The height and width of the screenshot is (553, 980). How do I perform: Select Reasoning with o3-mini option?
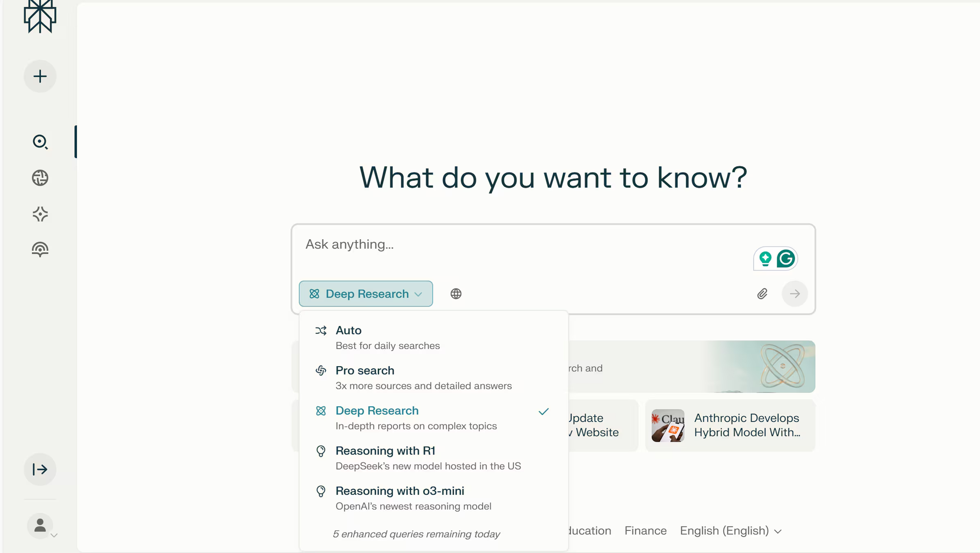click(x=434, y=499)
